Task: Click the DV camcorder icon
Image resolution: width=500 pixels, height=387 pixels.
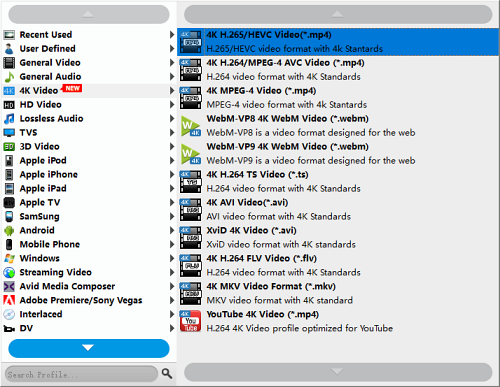Action: (x=9, y=329)
